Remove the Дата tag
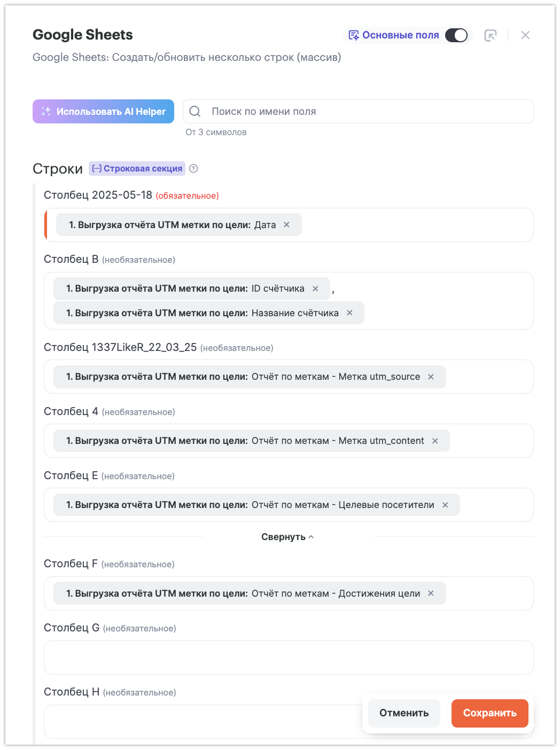 [287, 225]
